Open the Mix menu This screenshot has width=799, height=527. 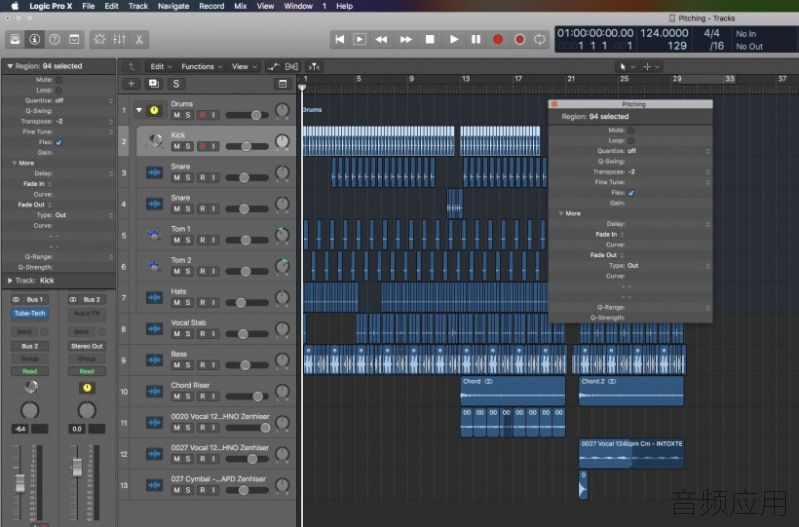coord(241,6)
